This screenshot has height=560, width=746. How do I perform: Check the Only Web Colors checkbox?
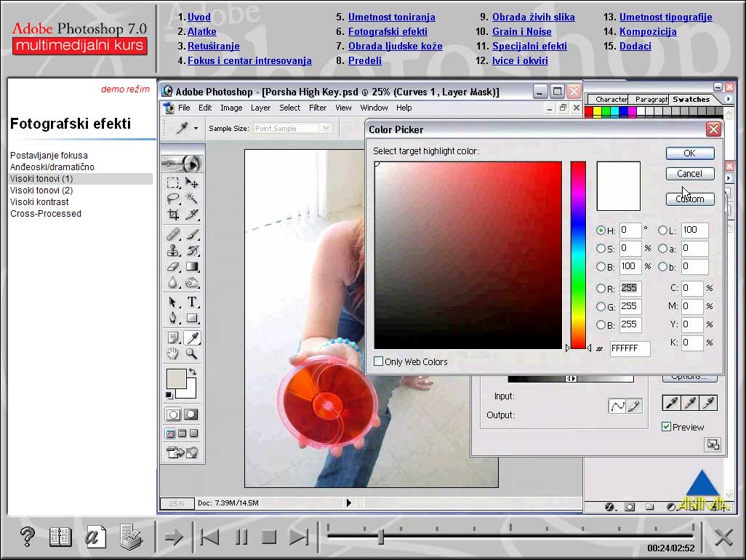[379, 361]
